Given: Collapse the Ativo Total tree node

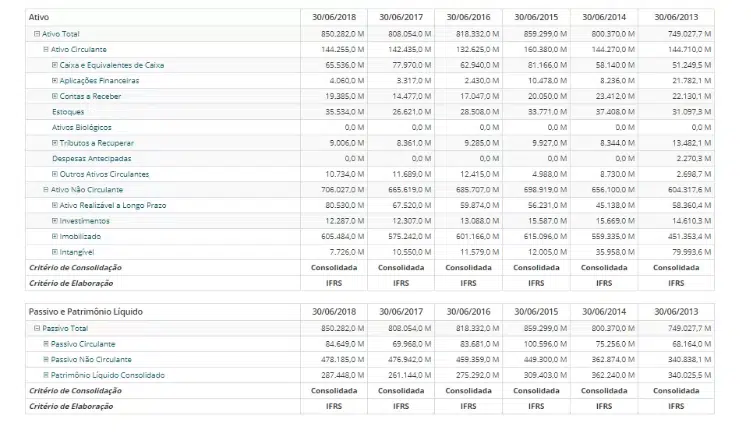Looking at the screenshot, I should click(37, 34).
